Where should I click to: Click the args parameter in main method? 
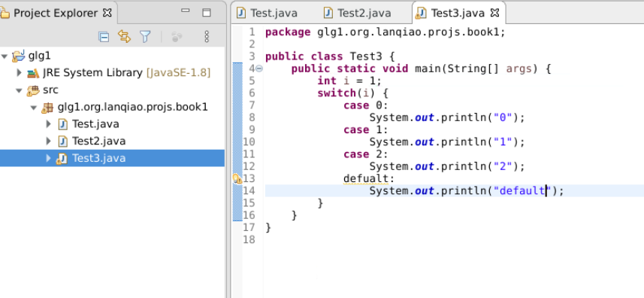point(519,69)
